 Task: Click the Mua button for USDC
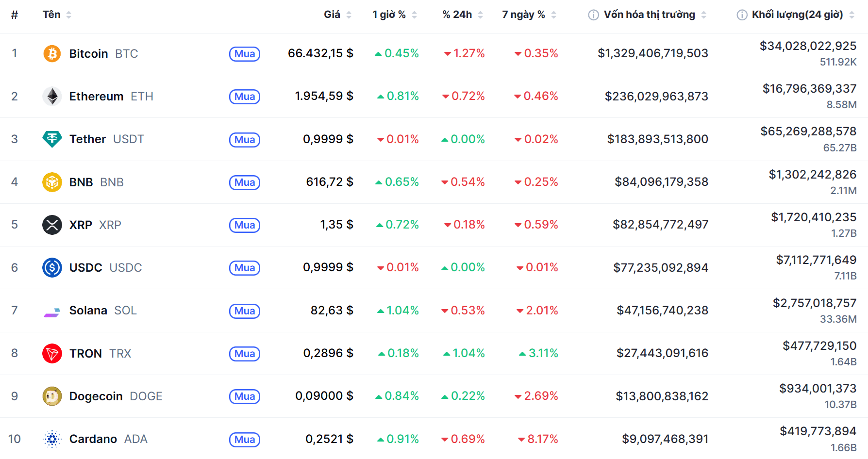[x=245, y=268]
